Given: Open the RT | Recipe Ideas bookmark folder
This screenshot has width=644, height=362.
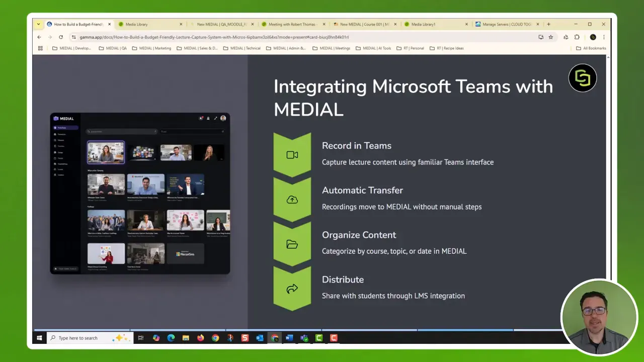Looking at the screenshot, I should (x=447, y=48).
